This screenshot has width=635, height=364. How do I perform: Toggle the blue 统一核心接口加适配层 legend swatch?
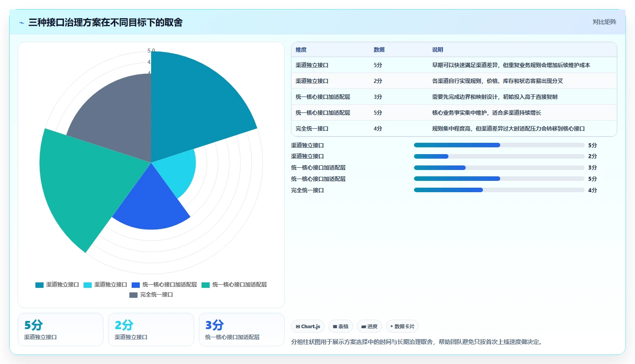[x=136, y=285]
